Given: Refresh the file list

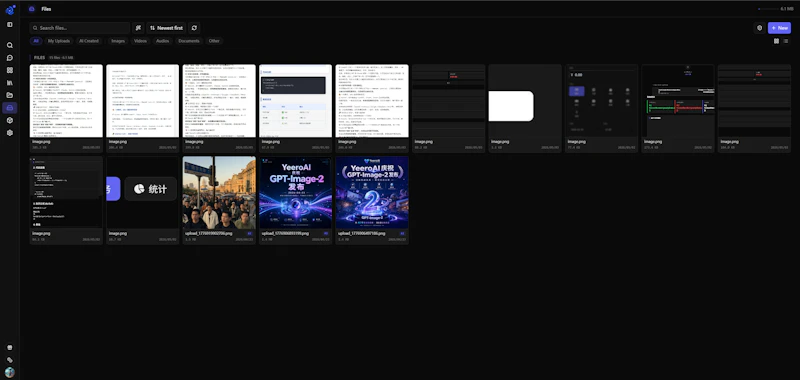Looking at the screenshot, I should click(x=193, y=28).
